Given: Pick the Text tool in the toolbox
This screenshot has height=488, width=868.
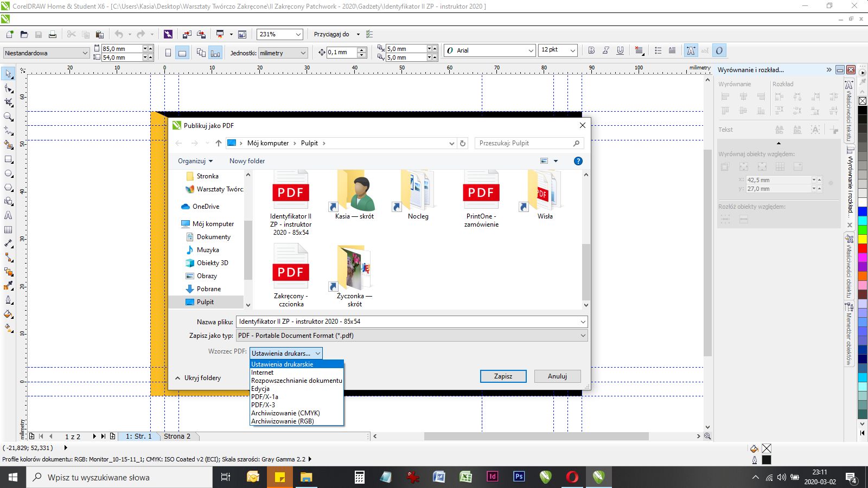Looking at the screenshot, I should click(9, 215).
